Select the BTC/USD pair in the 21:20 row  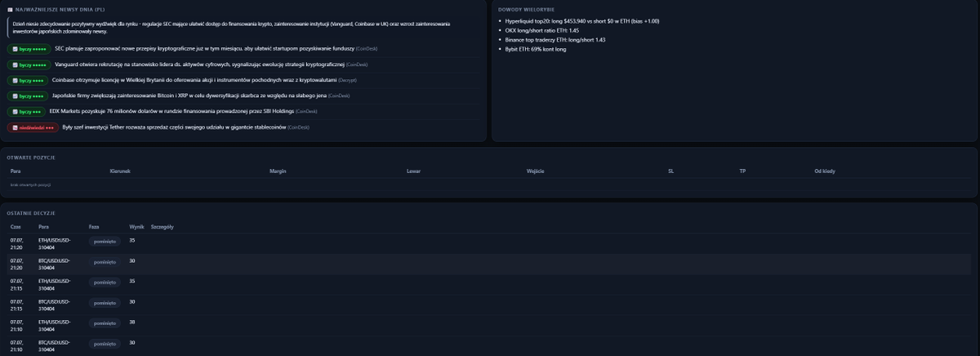pyautogui.click(x=54, y=264)
